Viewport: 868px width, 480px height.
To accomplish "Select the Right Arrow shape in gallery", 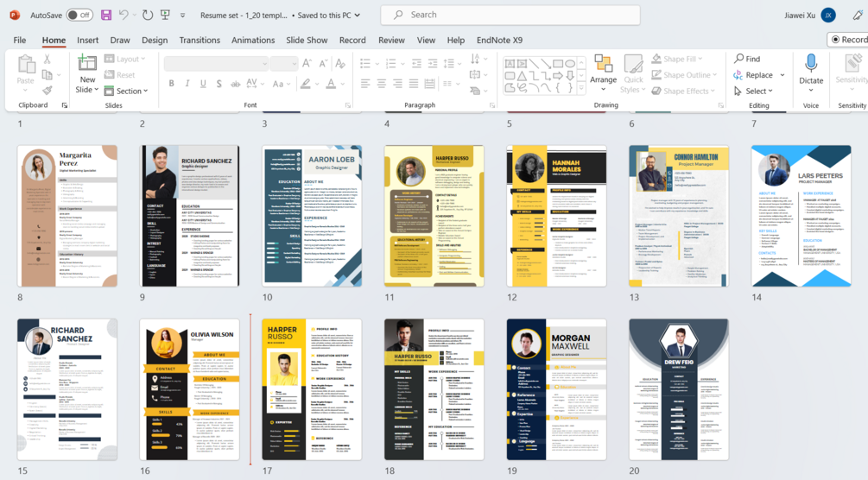I will tap(557, 76).
